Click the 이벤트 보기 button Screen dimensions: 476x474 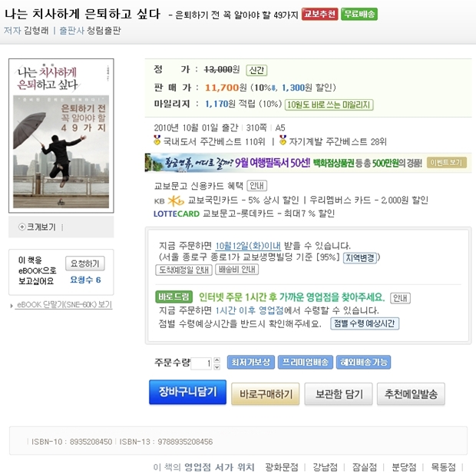point(446,163)
